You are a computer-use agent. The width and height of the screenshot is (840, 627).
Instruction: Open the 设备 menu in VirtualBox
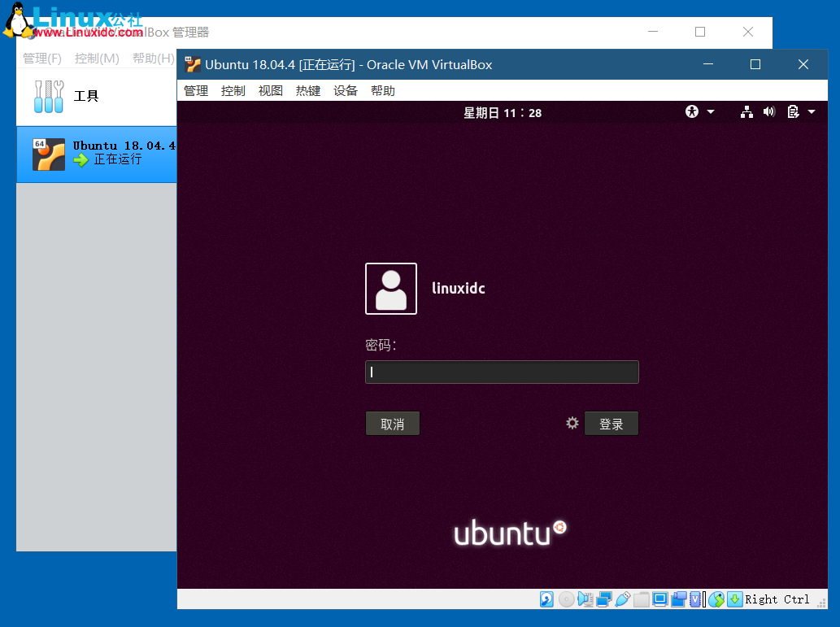(x=345, y=90)
